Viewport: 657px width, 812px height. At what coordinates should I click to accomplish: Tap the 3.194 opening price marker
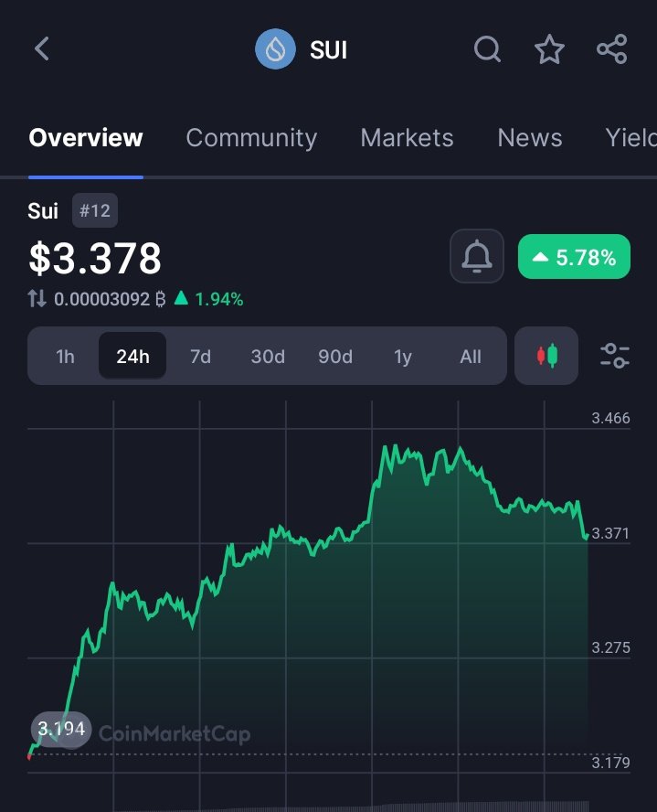pos(61,729)
